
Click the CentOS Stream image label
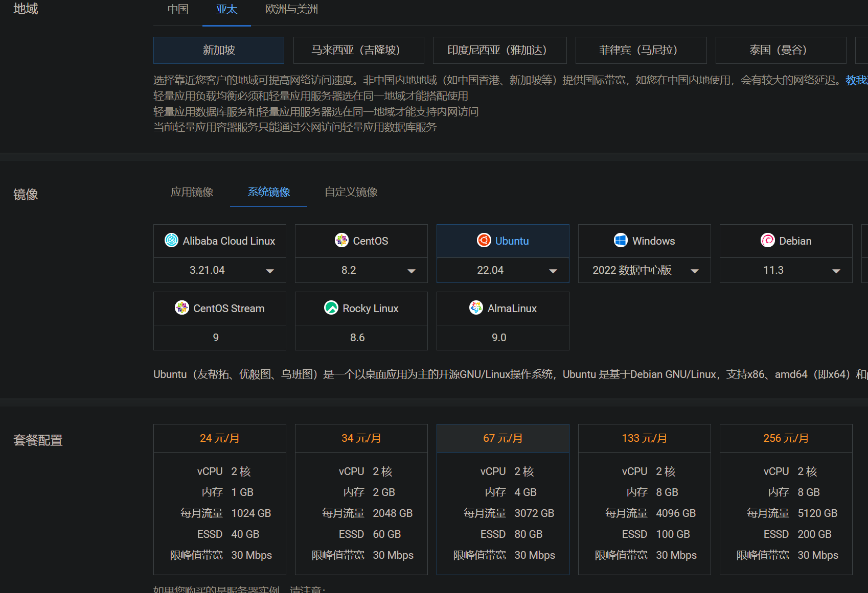pyautogui.click(x=229, y=309)
